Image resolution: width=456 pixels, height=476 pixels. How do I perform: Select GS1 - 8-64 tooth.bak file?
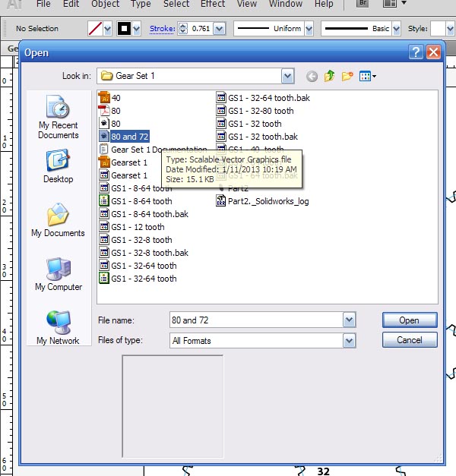click(144, 214)
